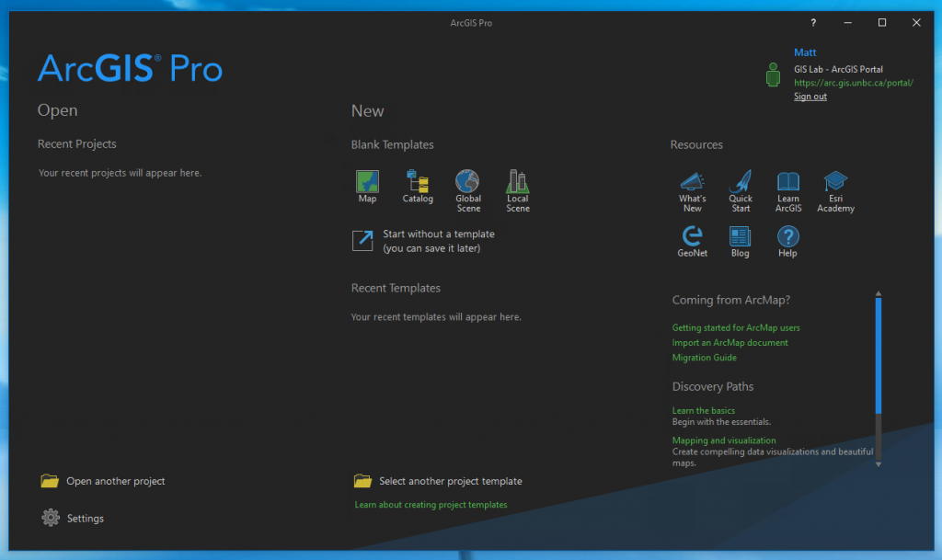Follow the Import an ArcMap document link

(729, 343)
